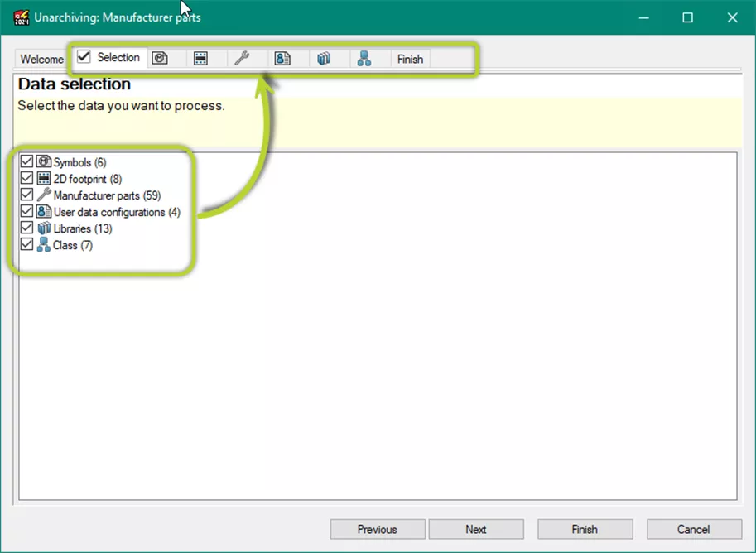Disable Manufacturer parts (59) selection
This screenshot has width=756, height=553.
[x=26, y=195]
